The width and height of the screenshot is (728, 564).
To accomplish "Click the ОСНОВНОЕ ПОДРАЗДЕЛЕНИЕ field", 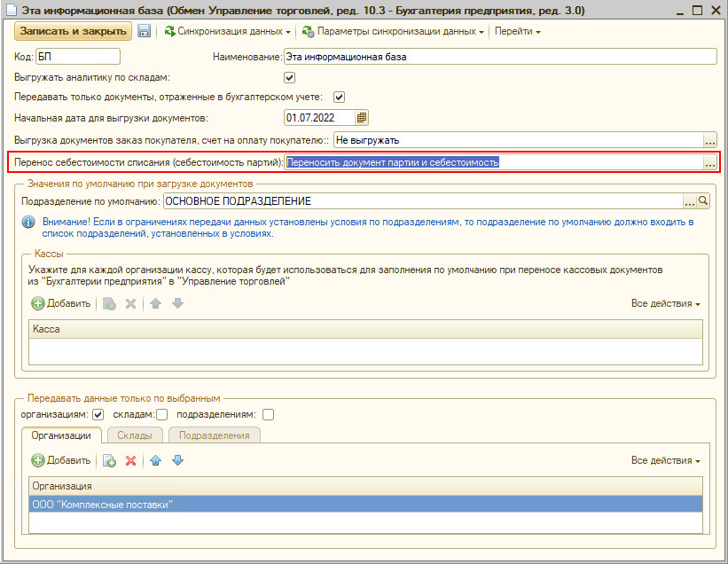I will point(423,201).
